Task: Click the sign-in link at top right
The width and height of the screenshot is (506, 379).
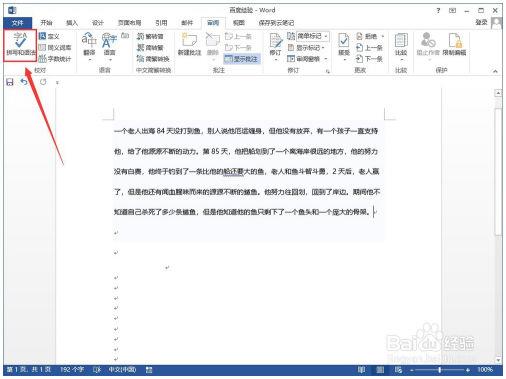Action: 481,22
